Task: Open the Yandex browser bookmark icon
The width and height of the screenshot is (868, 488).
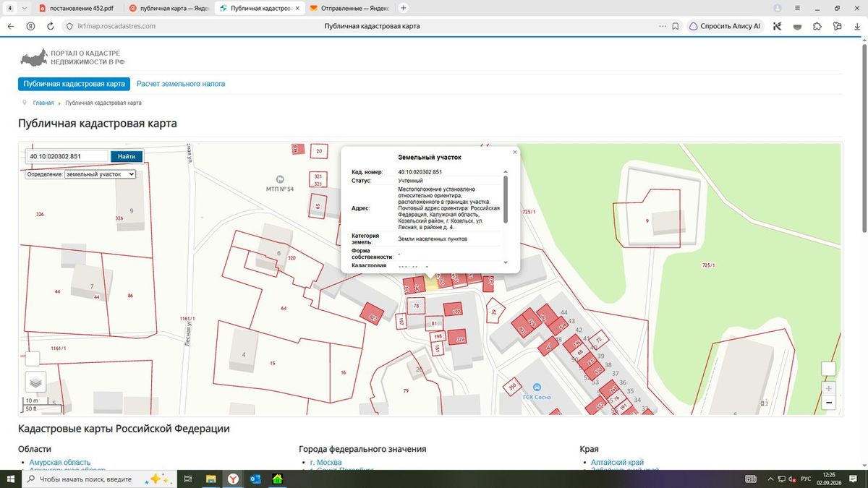Action: click(x=676, y=25)
